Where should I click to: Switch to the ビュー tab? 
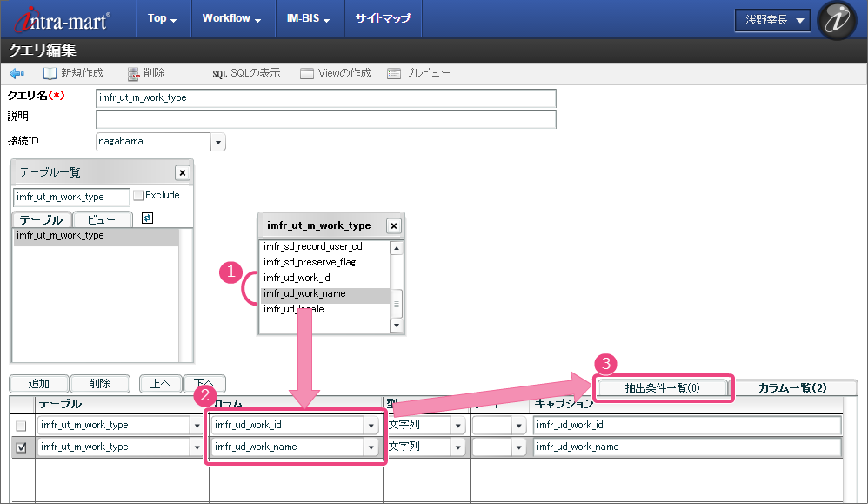coord(102,220)
